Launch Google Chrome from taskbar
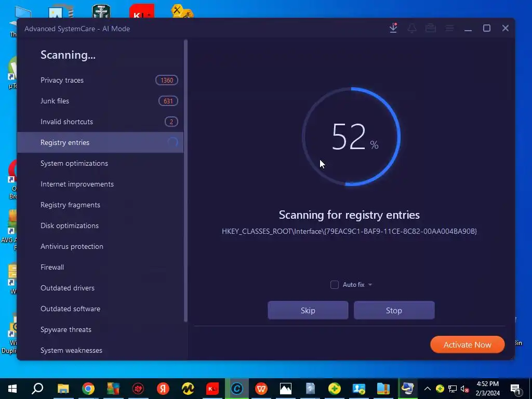 click(x=88, y=389)
